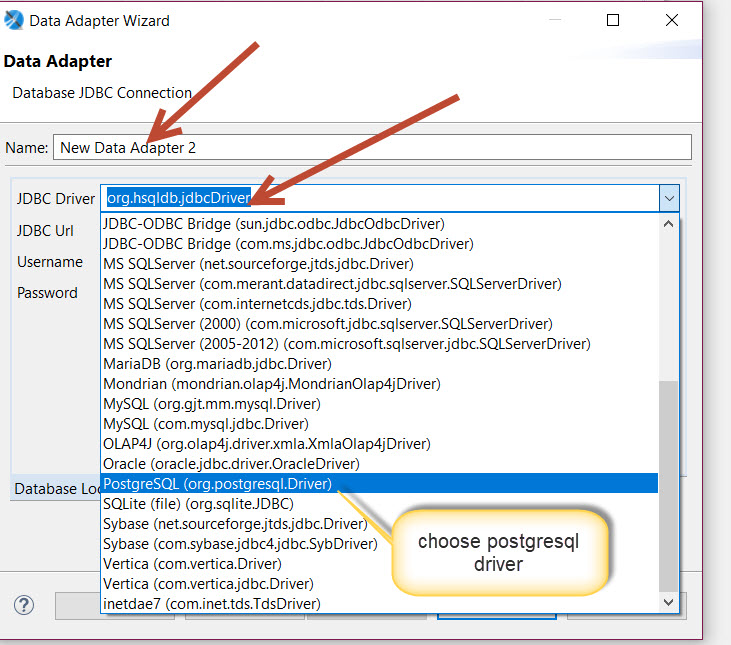
Task: Expand the JDBC Driver dropdown arrow
Action: pos(669,198)
